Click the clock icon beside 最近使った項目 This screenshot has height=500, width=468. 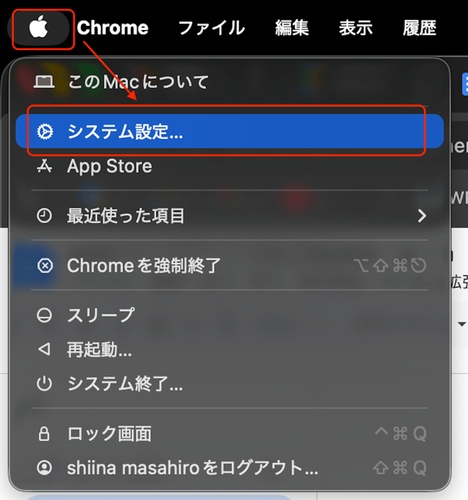[x=44, y=216]
